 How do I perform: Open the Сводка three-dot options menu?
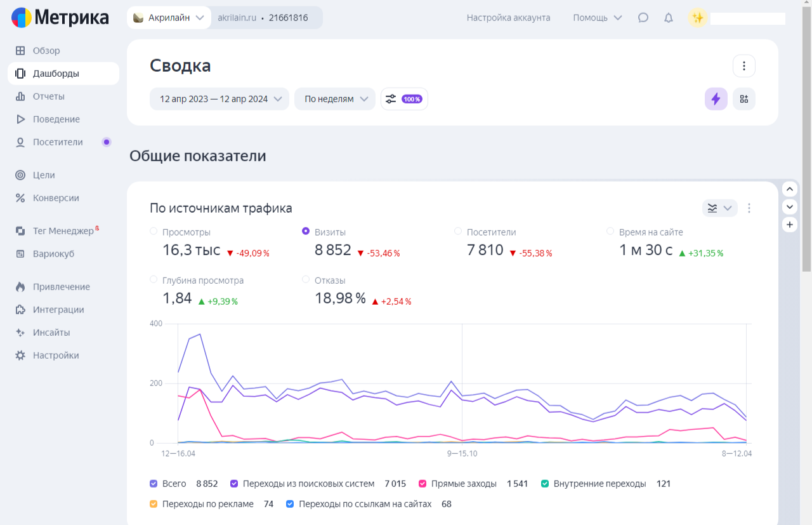click(744, 66)
